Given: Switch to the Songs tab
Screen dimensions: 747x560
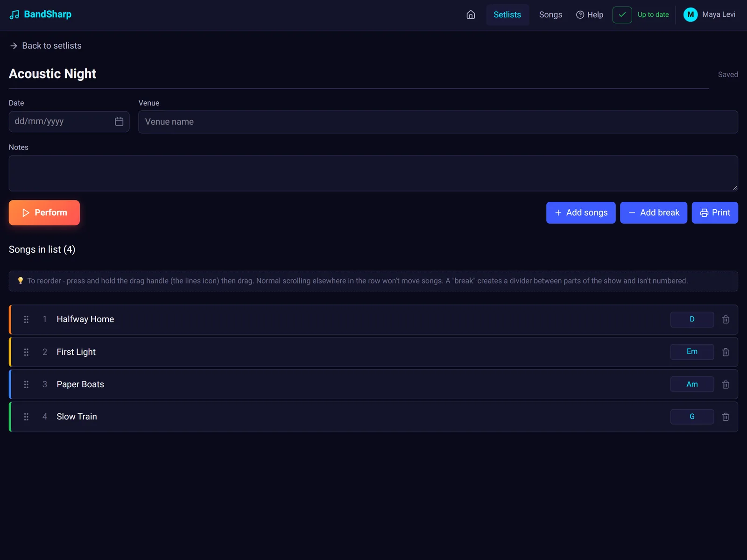Looking at the screenshot, I should click(550, 14).
